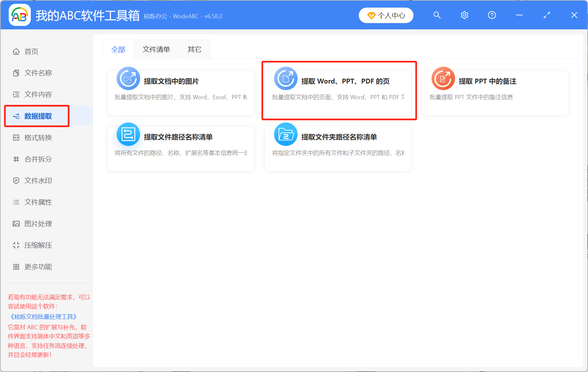
Task: Open 个人中心
Action: pyautogui.click(x=386, y=15)
